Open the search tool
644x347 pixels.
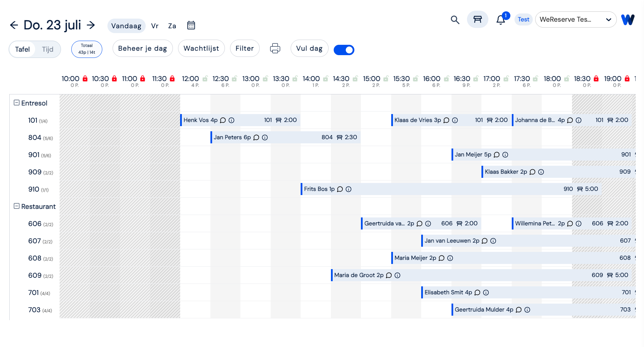(455, 20)
